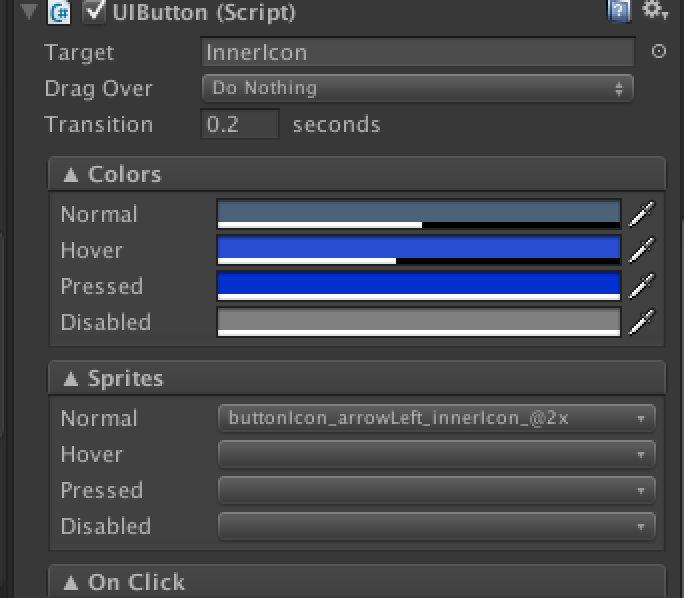Disable the UIButton script checkbox

click(95, 12)
